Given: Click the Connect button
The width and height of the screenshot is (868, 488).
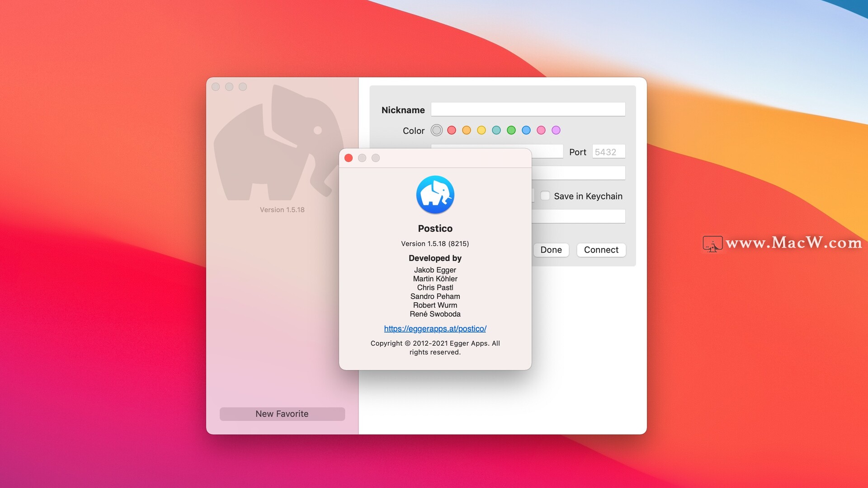Looking at the screenshot, I should pyautogui.click(x=601, y=250).
